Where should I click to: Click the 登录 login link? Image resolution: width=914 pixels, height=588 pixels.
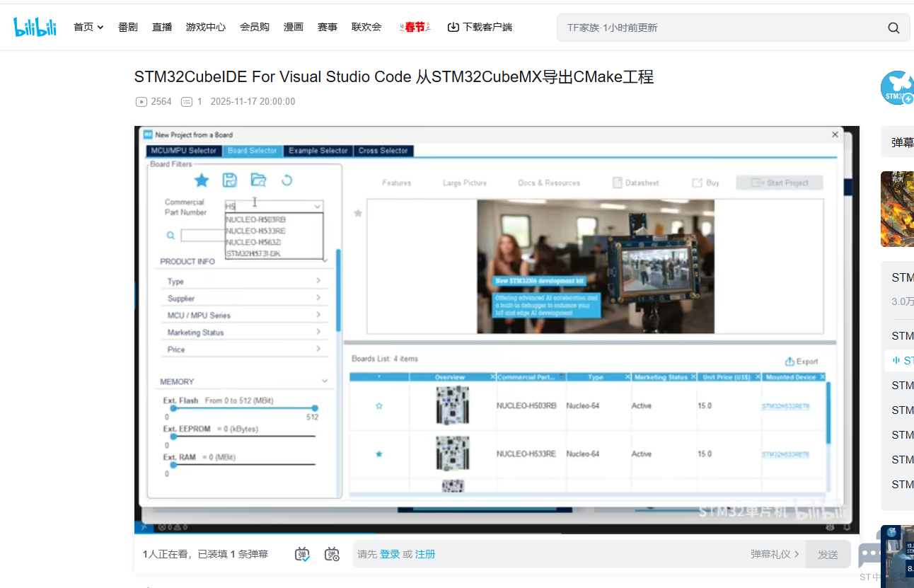pyautogui.click(x=390, y=554)
